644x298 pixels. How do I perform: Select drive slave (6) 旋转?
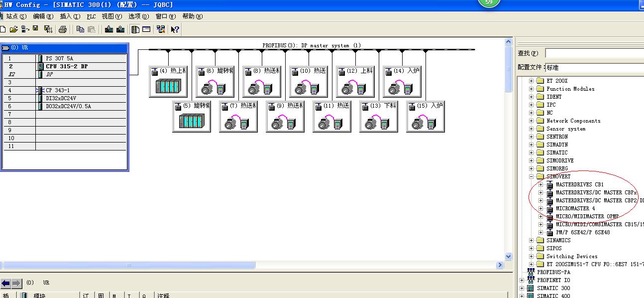[x=215, y=82]
